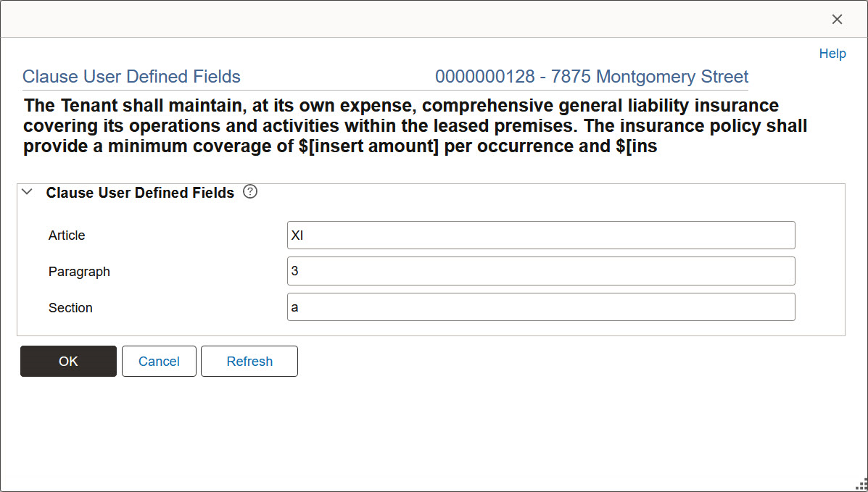
Task: Click the circled question mark beside the heading
Action: 249,191
